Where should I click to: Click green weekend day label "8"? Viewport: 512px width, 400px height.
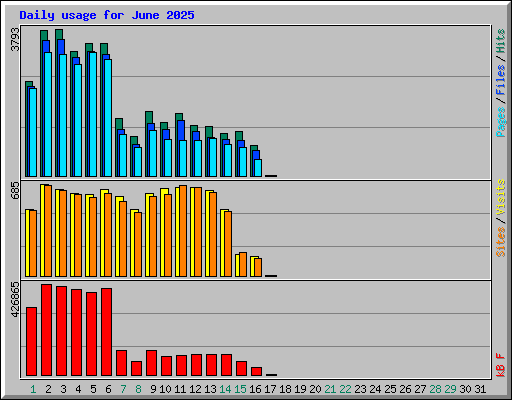pyautogui.click(x=138, y=389)
